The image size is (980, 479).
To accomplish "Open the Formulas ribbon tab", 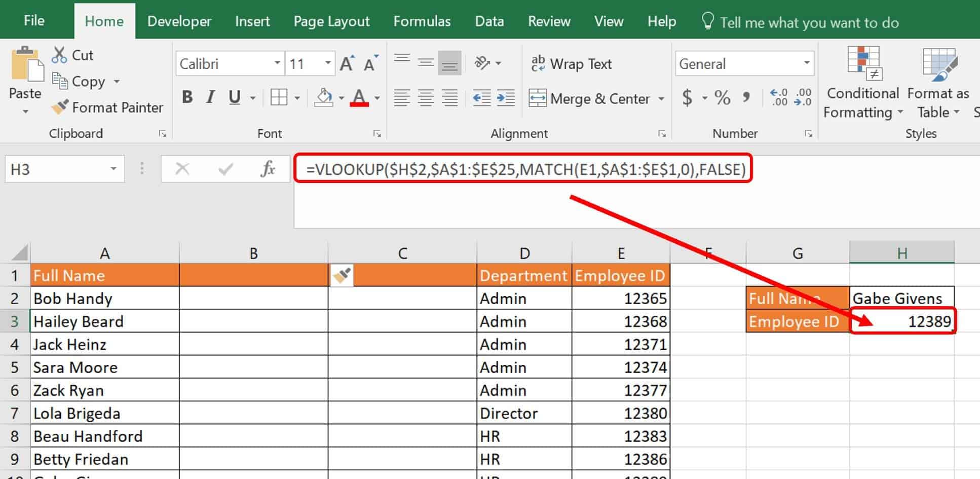I will point(422,21).
